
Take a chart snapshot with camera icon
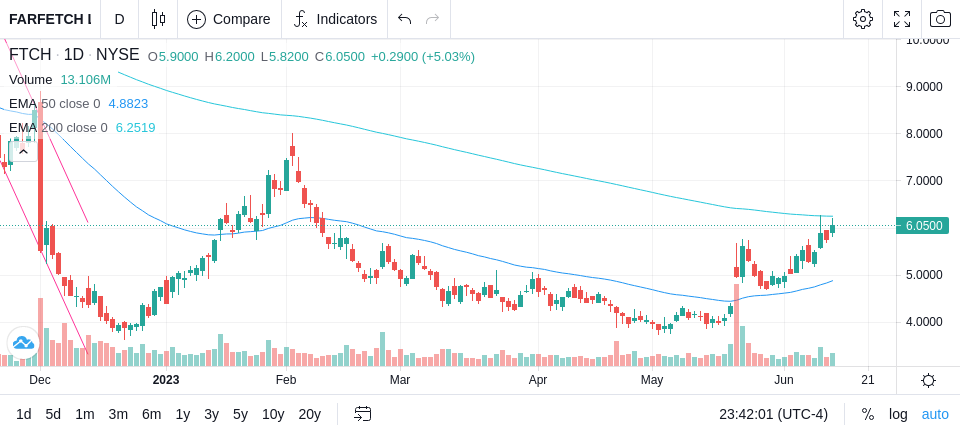click(940, 19)
